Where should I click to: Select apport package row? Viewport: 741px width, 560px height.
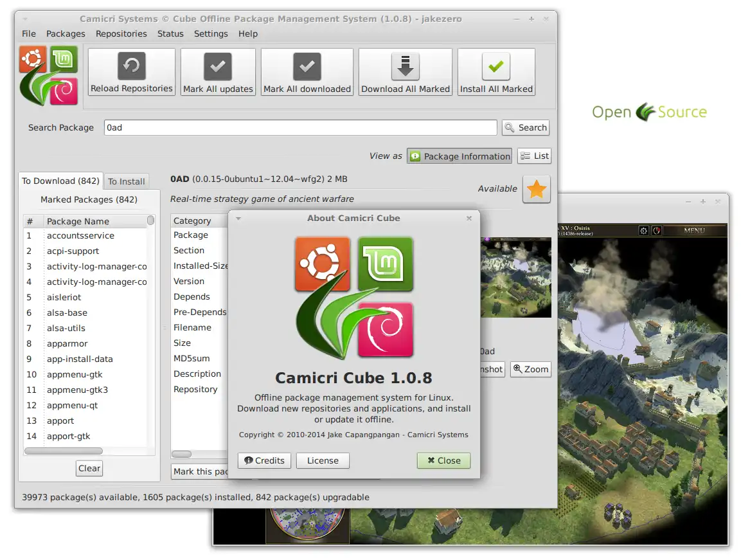coord(85,421)
